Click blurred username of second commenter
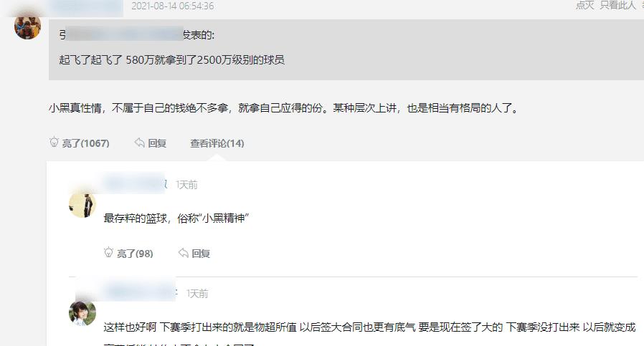 point(140,292)
